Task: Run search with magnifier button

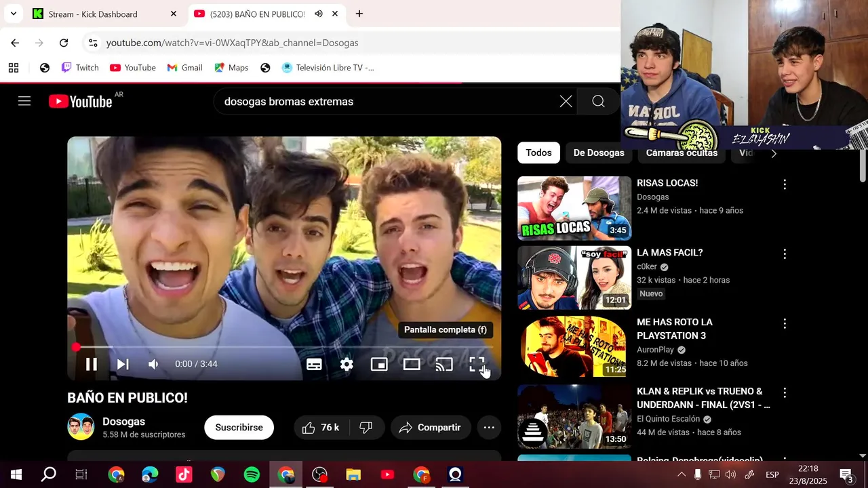Action: pos(598,102)
